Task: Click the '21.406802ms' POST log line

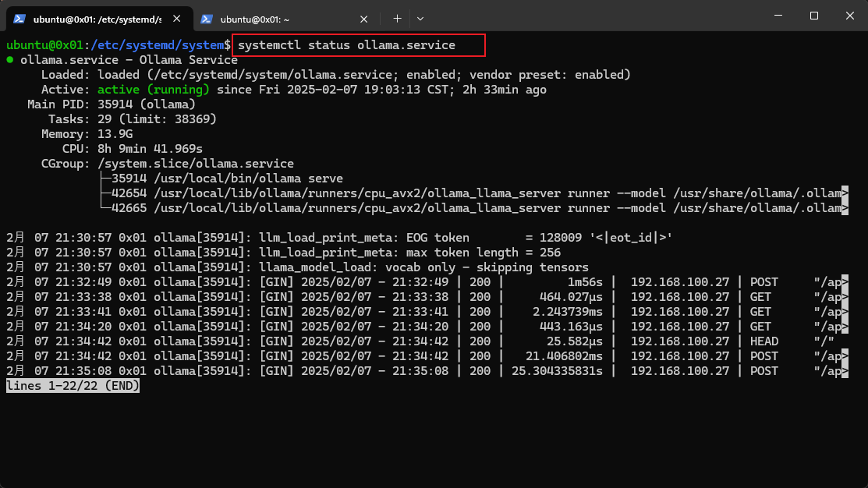Action: 427,357
